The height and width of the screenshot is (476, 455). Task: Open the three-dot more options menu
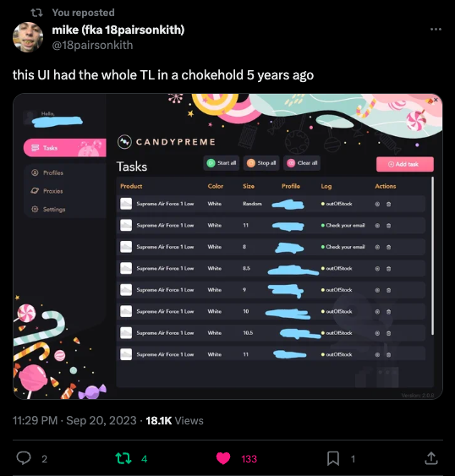436,29
